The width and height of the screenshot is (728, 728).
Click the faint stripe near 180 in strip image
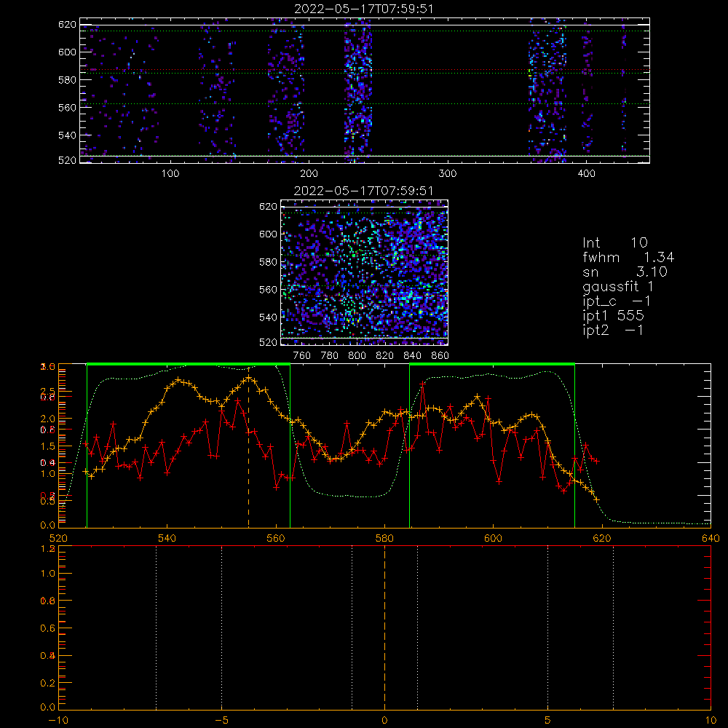click(x=286, y=90)
